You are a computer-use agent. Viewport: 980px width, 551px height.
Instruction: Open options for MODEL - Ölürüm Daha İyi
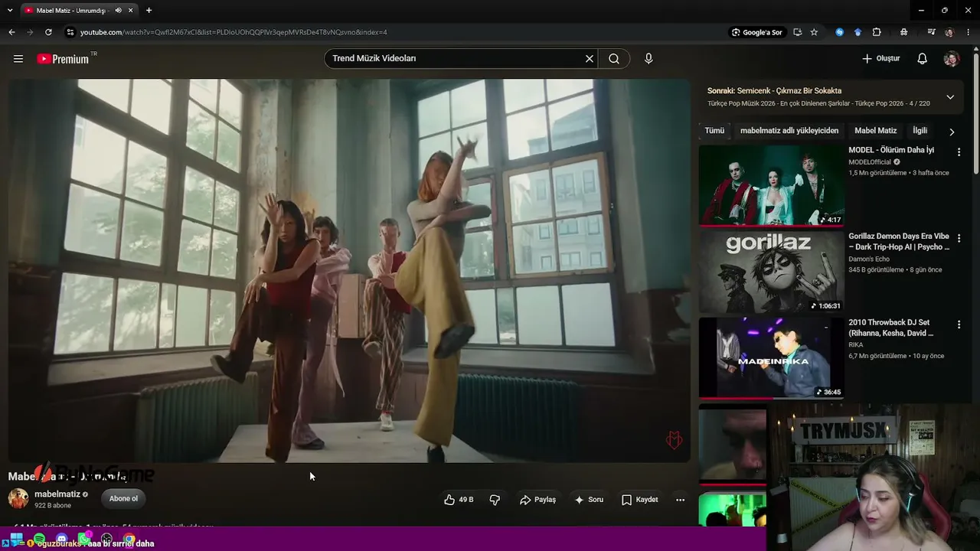pyautogui.click(x=959, y=152)
